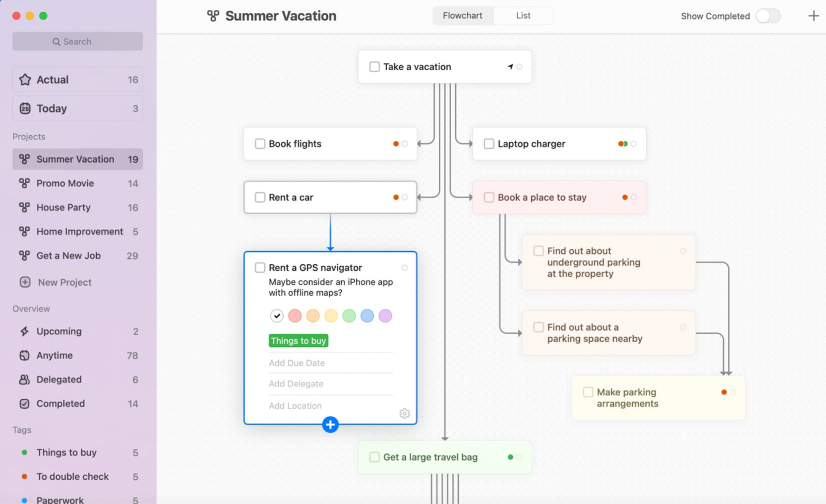Click the blue plus button below GPS navigator card
The height and width of the screenshot is (504, 826).
pos(330,425)
